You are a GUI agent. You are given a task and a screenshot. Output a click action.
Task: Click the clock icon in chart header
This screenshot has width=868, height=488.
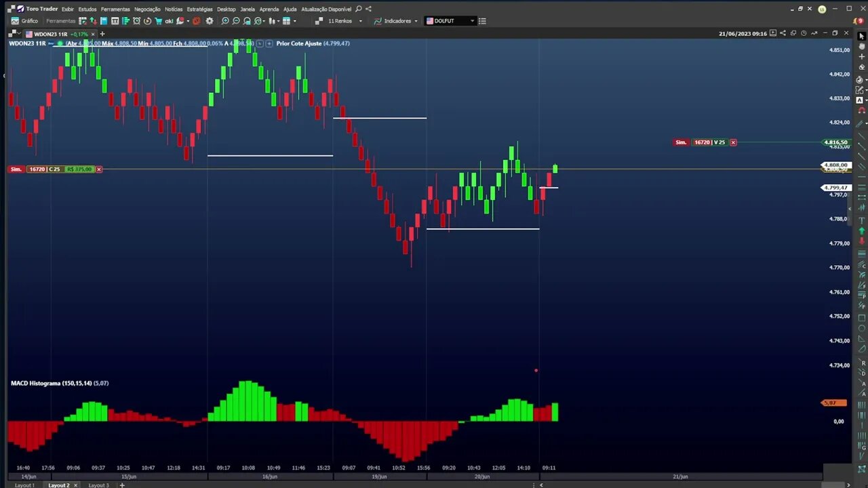pos(804,33)
